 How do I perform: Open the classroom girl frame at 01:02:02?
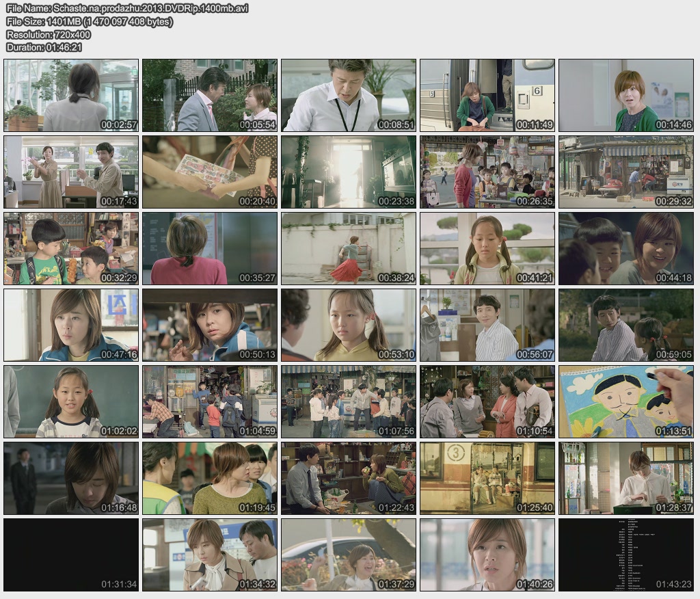point(71,401)
